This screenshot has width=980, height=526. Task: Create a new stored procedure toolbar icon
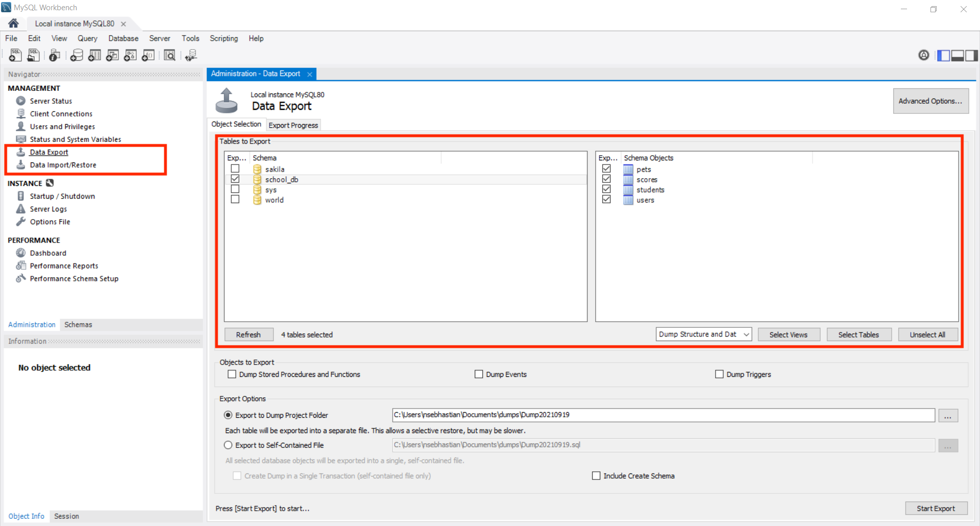(130, 55)
